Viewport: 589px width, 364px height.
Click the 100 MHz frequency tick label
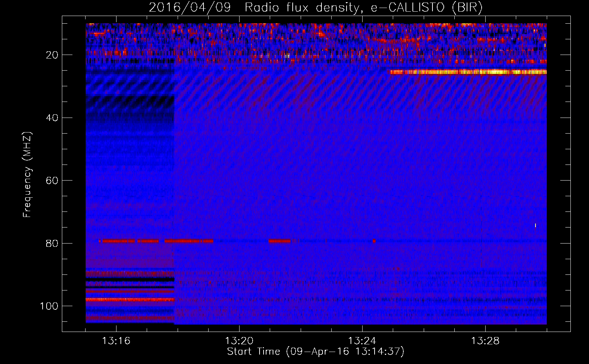(49, 306)
